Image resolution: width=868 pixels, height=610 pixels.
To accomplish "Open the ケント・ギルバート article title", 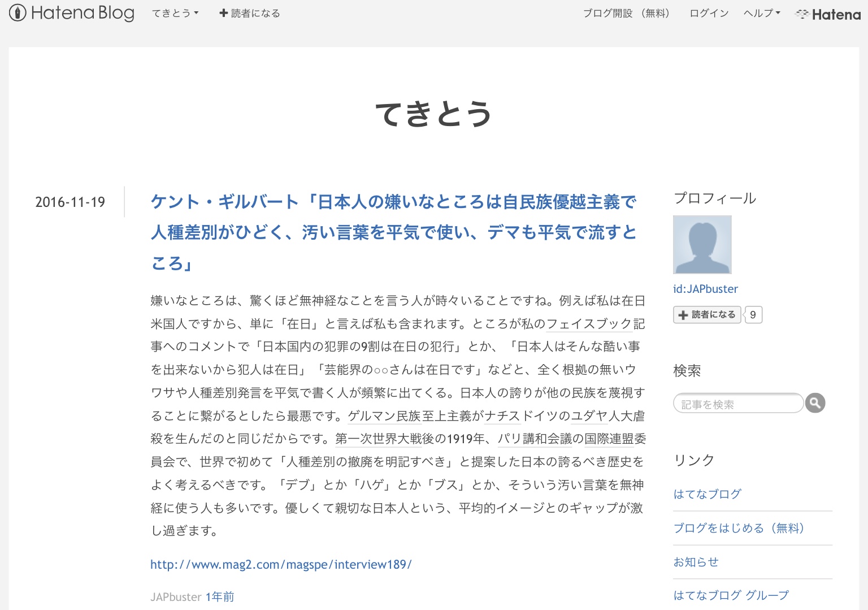I will coord(393,232).
